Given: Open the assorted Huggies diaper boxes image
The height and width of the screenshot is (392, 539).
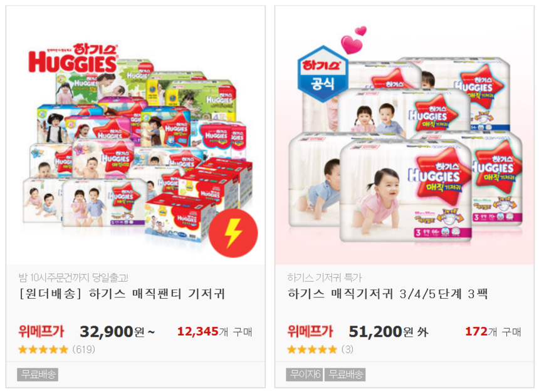Looking at the screenshot, I should 135,135.
